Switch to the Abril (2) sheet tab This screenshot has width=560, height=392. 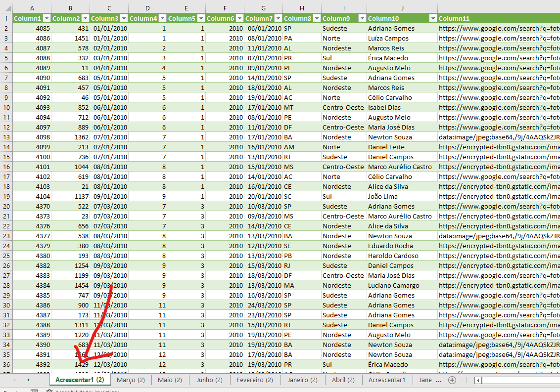pos(343,380)
